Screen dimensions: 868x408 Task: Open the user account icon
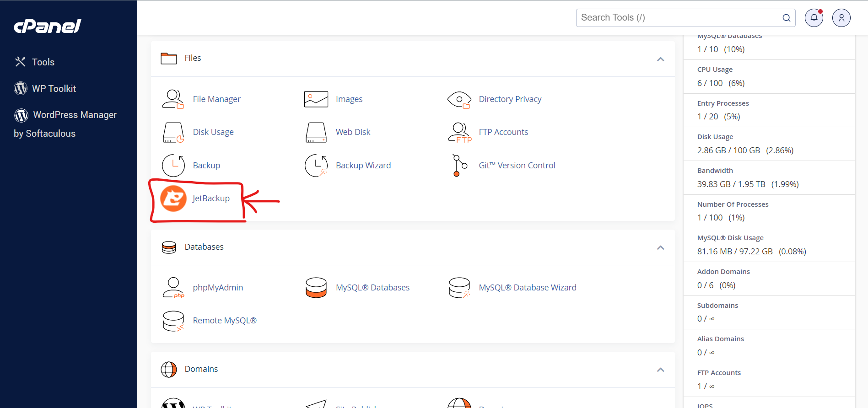(841, 18)
